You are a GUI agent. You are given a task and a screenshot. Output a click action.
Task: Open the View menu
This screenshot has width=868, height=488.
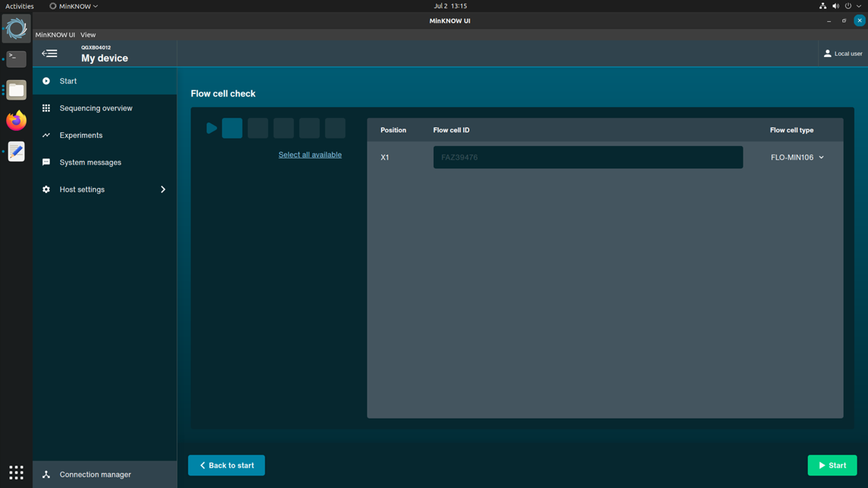click(x=88, y=35)
